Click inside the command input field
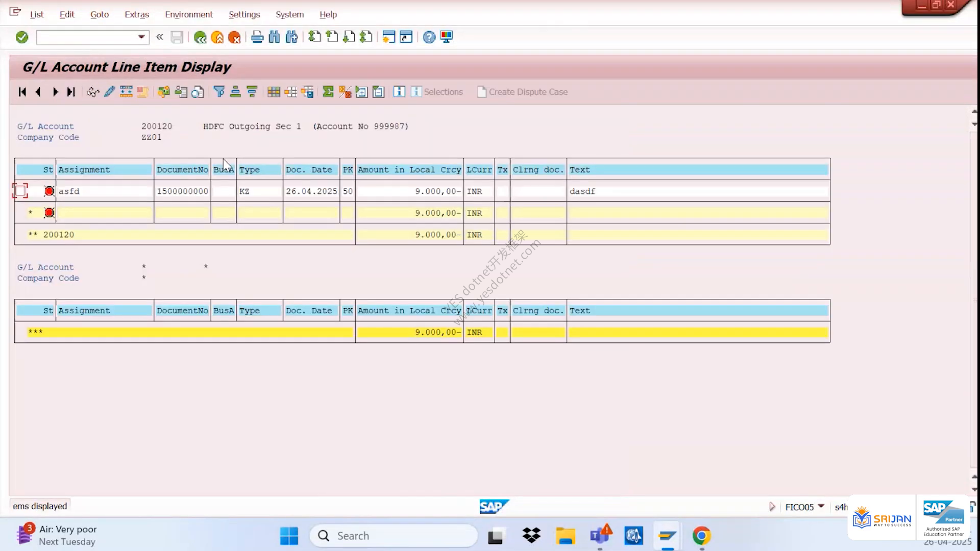The height and width of the screenshot is (551, 980). (x=86, y=37)
